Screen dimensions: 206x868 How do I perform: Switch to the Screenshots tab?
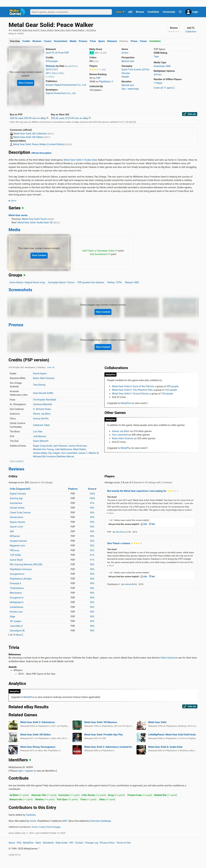(60, 41)
